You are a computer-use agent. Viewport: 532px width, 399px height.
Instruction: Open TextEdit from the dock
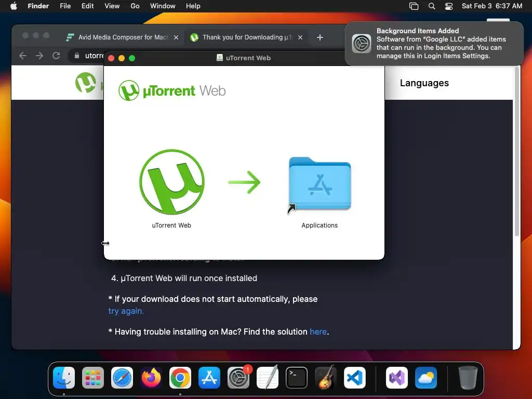tap(268, 378)
